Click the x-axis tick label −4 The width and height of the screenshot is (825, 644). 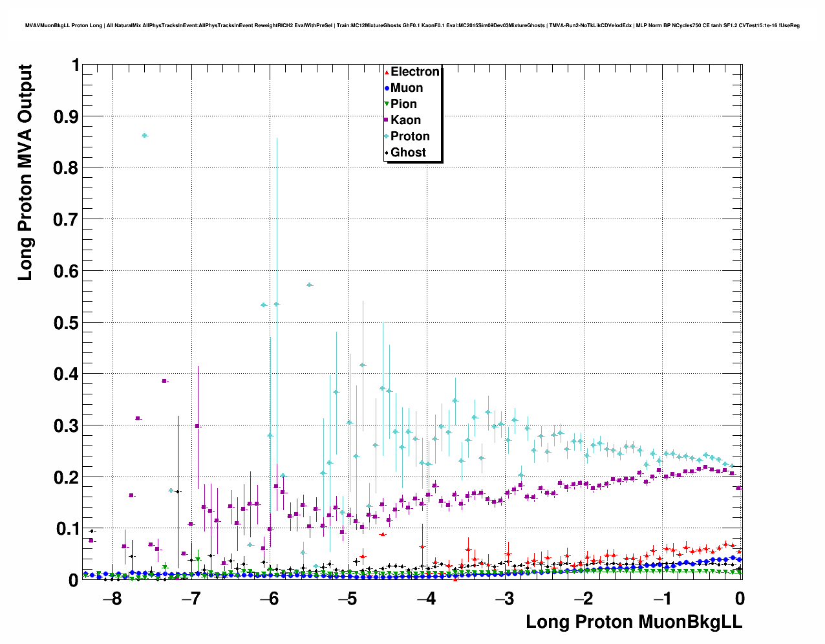pyautogui.click(x=426, y=598)
